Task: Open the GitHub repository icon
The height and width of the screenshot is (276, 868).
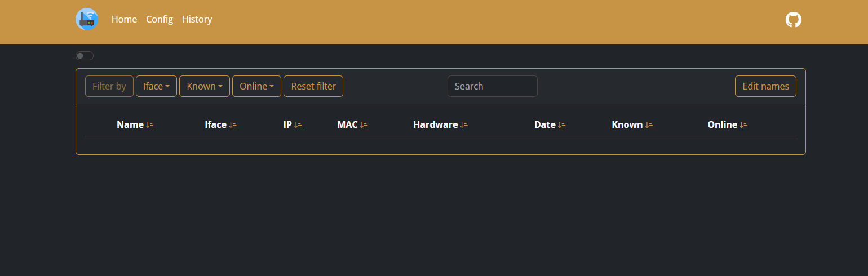Action: 794,20
